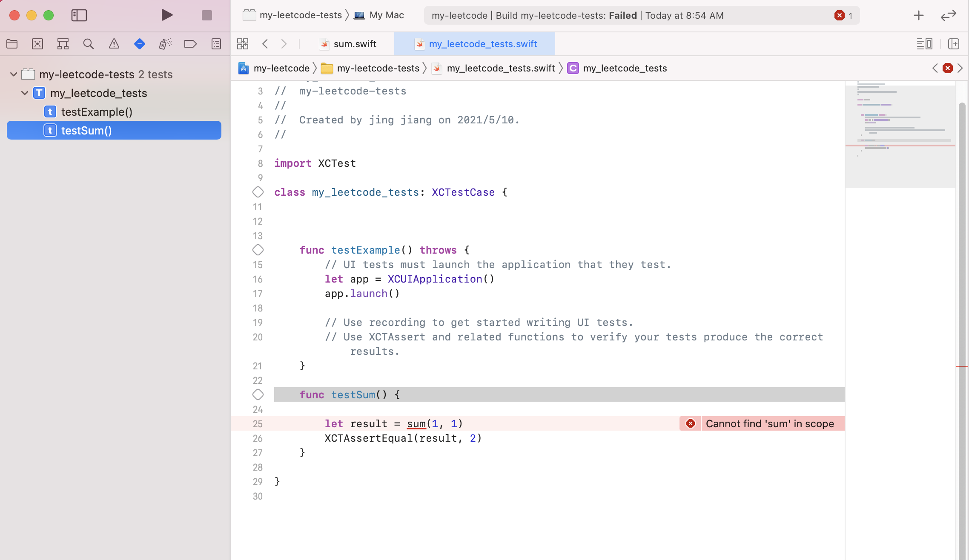Click XCUIApplication() on line 16
Viewport: 969px width, 560px height.
point(441,279)
